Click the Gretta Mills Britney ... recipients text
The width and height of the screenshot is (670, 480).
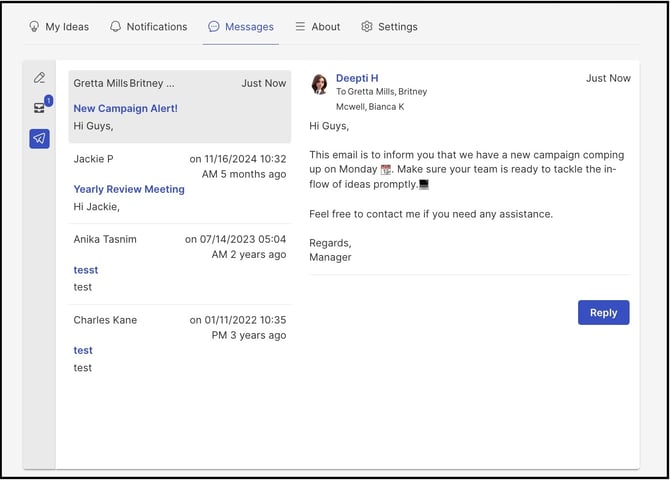(x=124, y=83)
